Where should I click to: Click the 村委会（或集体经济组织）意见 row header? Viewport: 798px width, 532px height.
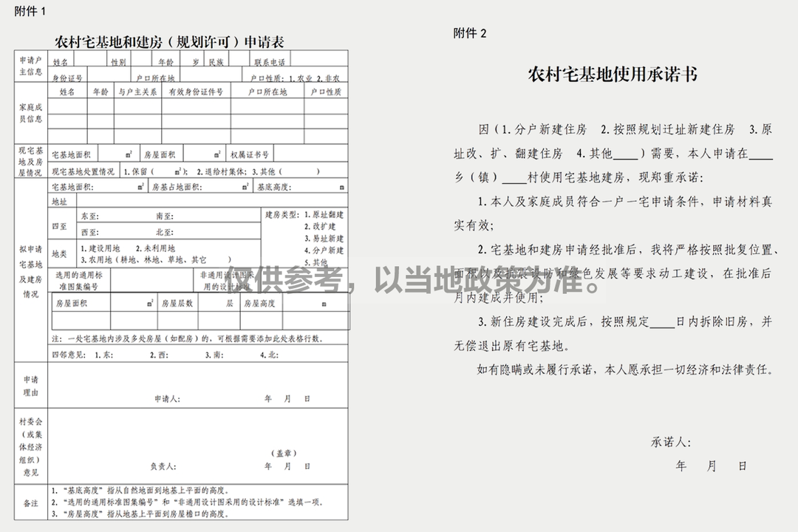pyautogui.click(x=31, y=447)
